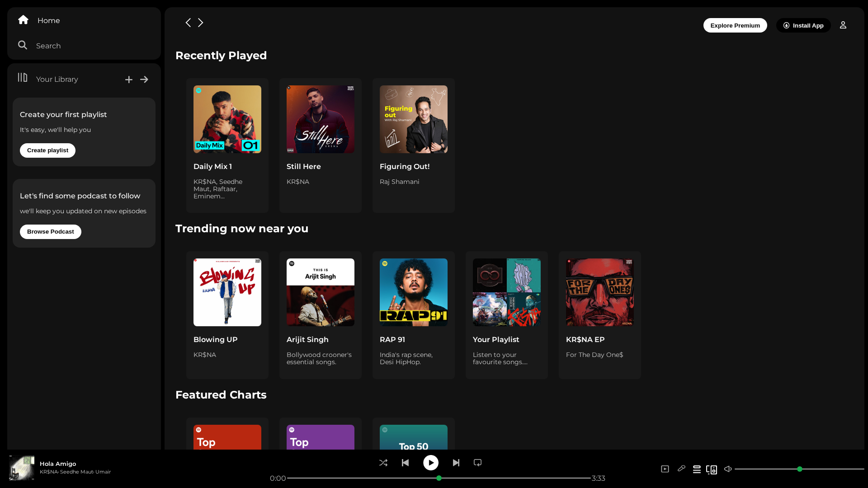868x488 pixels.
Task: Toggle repeat mode
Action: (478, 463)
